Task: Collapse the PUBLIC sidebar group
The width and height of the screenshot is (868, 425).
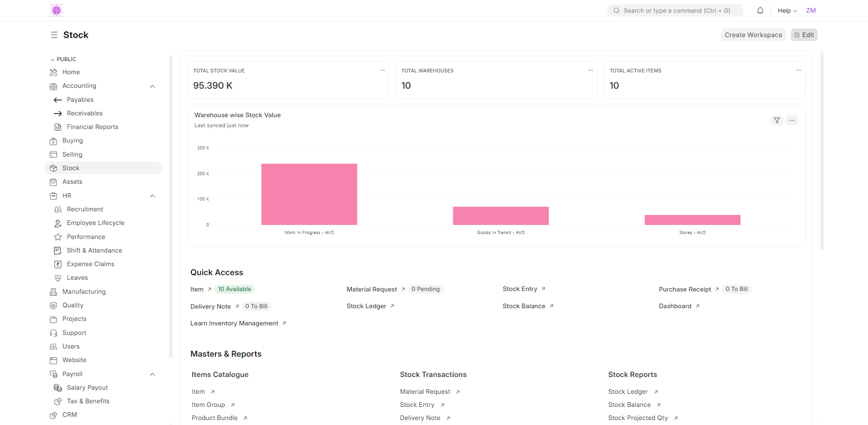Action: 63,59
